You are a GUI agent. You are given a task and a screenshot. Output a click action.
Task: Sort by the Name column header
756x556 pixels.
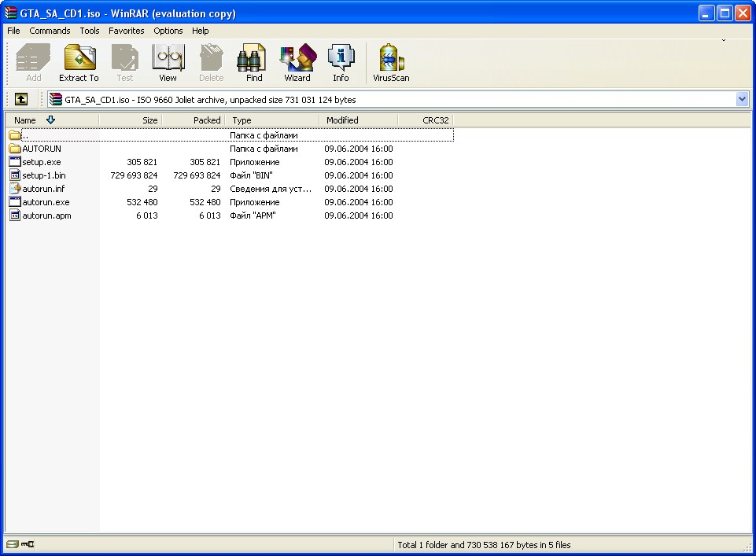click(x=52, y=120)
